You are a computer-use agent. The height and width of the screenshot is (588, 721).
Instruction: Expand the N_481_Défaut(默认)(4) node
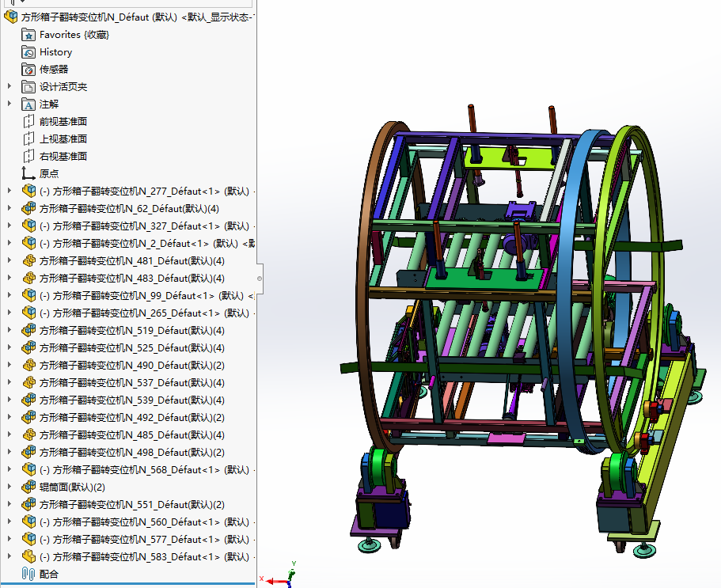pos(9,260)
